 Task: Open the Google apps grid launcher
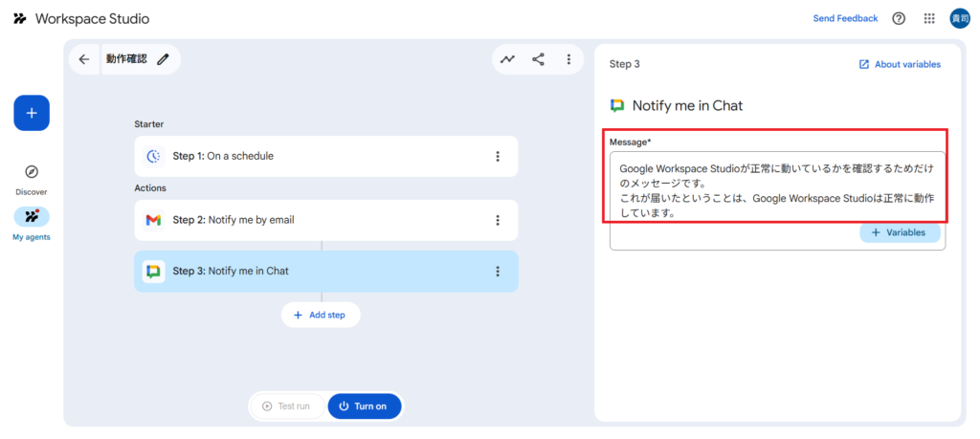[x=929, y=18]
